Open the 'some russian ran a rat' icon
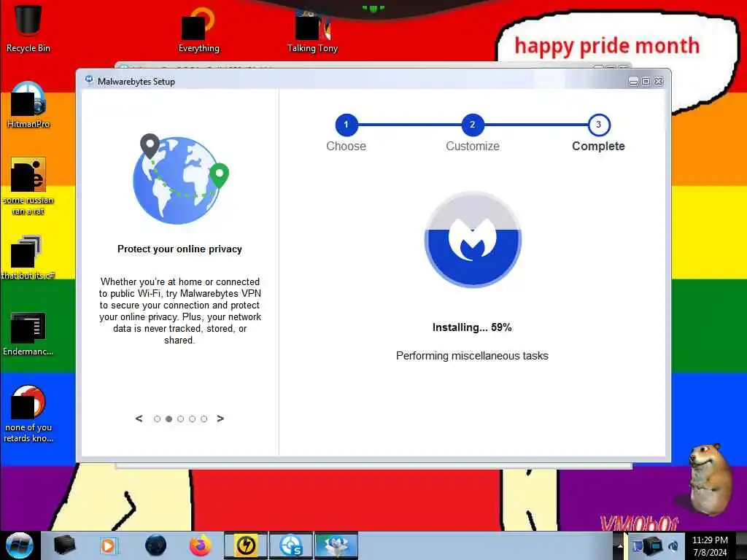The width and height of the screenshot is (747, 560). tap(28, 186)
